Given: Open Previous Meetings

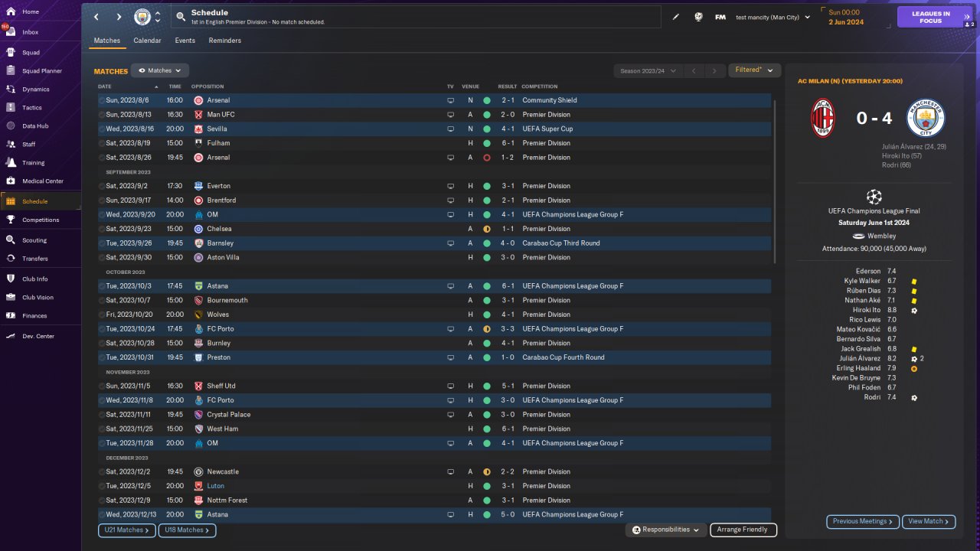Looking at the screenshot, I should click(862, 521).
